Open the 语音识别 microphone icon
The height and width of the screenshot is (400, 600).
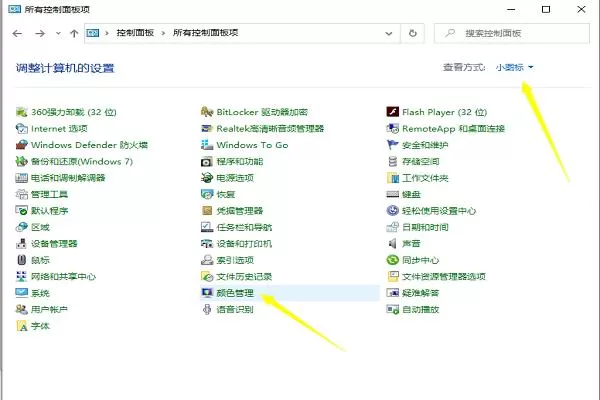tap(207, 309)
